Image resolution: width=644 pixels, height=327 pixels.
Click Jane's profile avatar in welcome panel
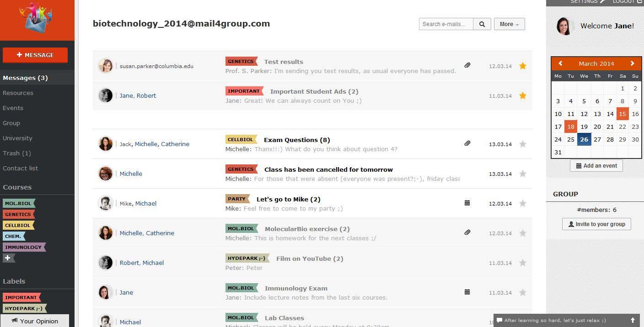coord(565,26)
